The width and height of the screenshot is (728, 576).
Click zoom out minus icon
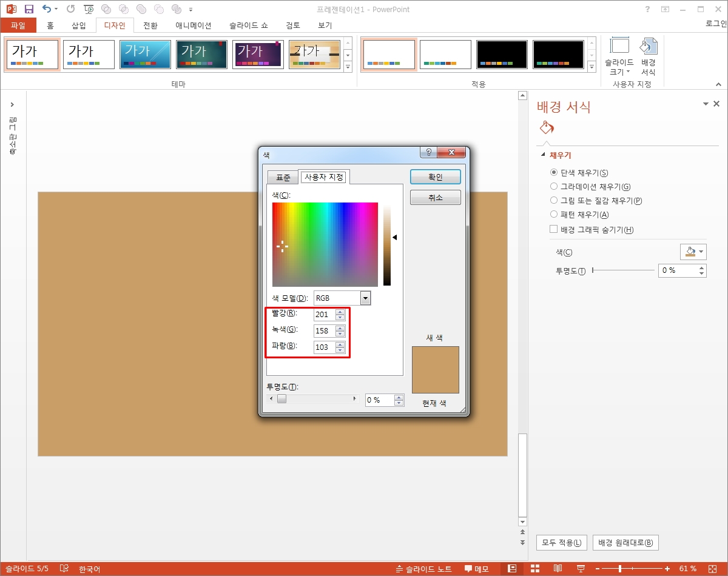tap(598, 569)
